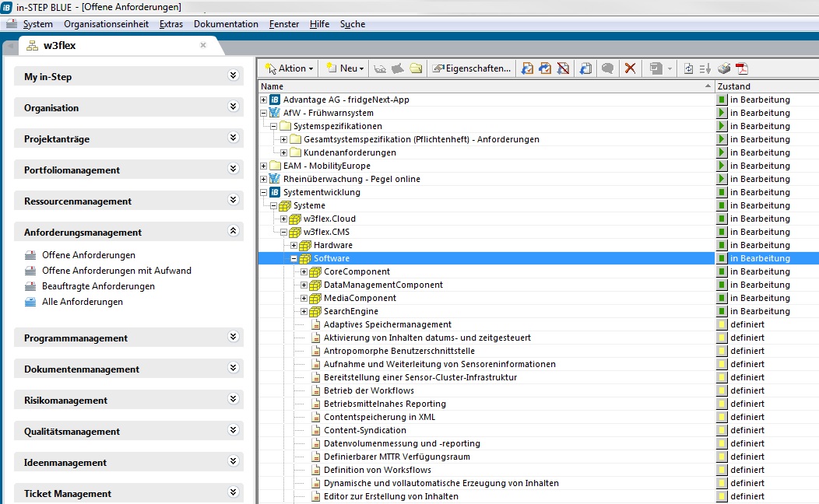Open the Extras menu

(170, 24)
